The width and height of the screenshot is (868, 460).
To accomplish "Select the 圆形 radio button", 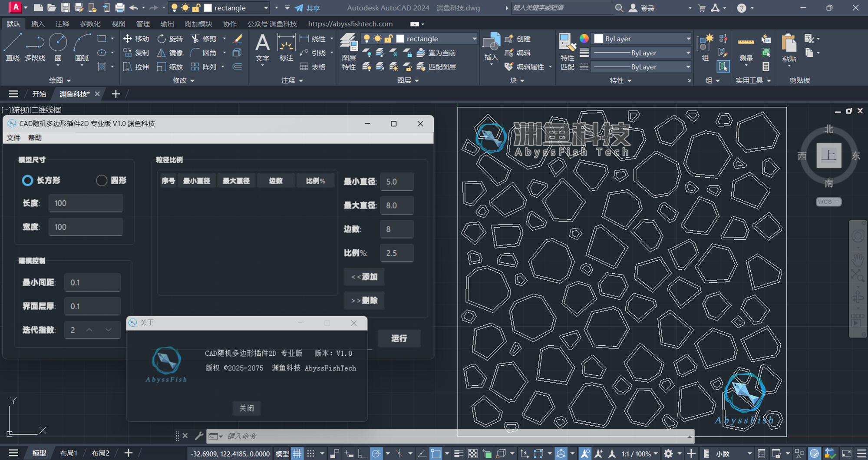I will 102,180.
